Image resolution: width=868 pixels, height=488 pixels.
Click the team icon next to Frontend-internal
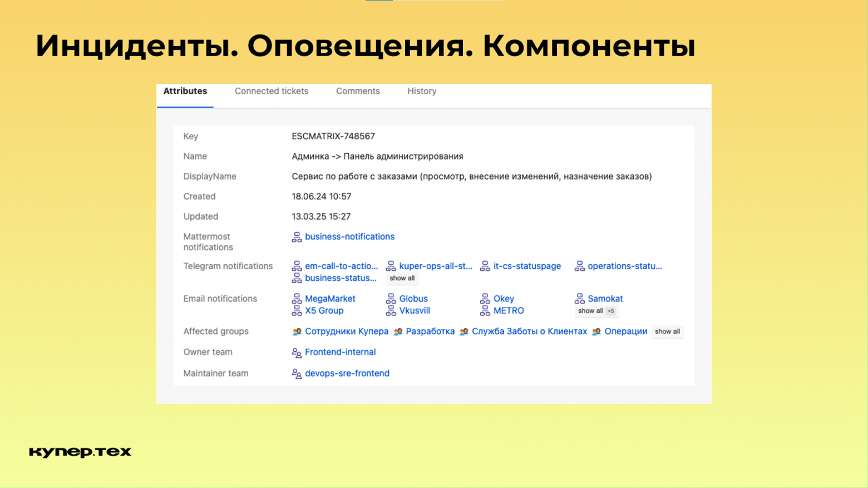[x=297, y=352]
